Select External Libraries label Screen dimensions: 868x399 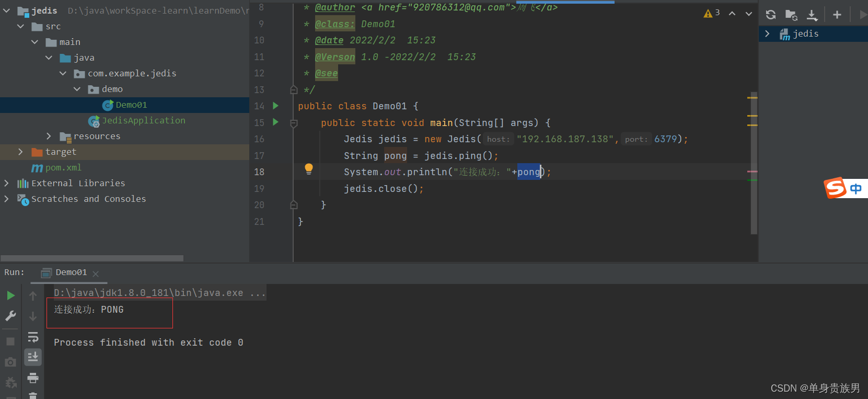(78, 183)
